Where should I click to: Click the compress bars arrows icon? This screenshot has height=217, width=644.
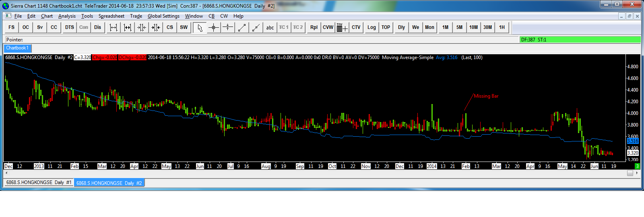pyautogui.click(x=142, y=27)
